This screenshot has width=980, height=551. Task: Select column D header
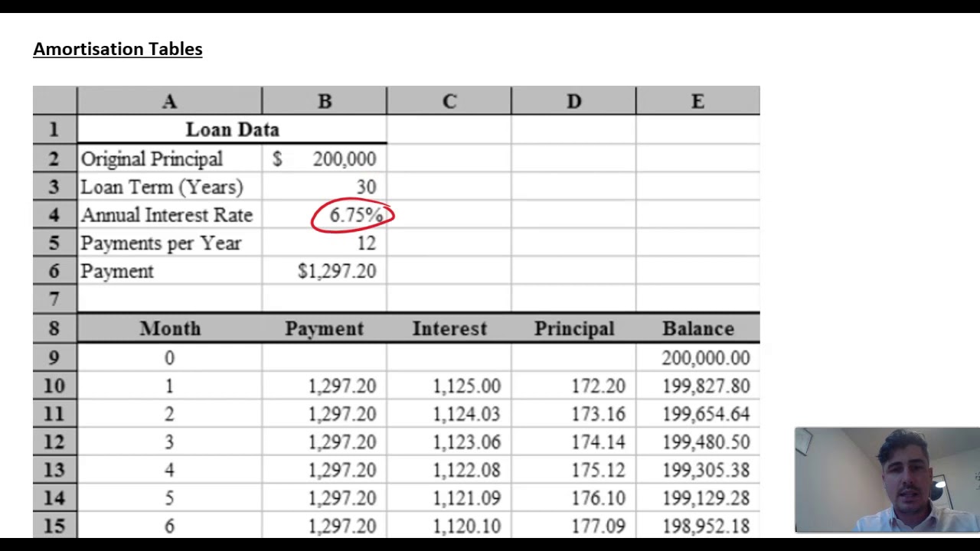click(573, 101)
